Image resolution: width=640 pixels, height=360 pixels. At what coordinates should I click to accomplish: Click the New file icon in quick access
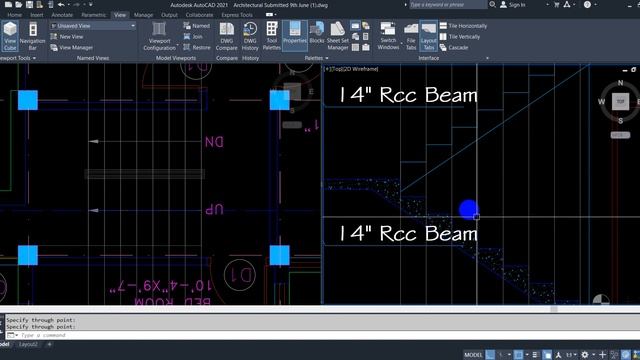tap(8, 4)
